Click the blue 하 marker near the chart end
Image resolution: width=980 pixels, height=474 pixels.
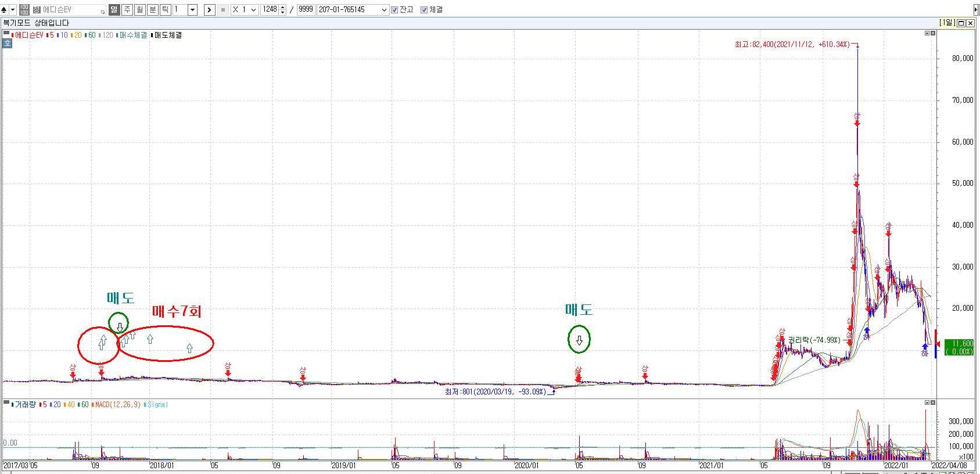924,350
